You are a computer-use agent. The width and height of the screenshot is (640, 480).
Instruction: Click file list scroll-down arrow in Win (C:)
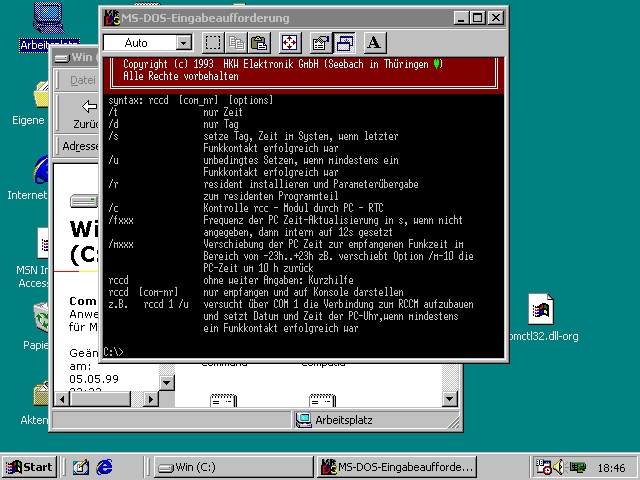(449, 399)
